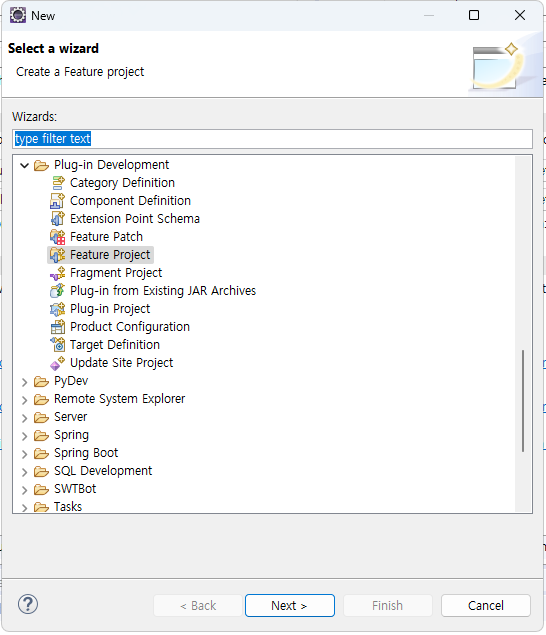The image size is (546, 635).
Task: Expand the Tasks category
Action: 25,507
